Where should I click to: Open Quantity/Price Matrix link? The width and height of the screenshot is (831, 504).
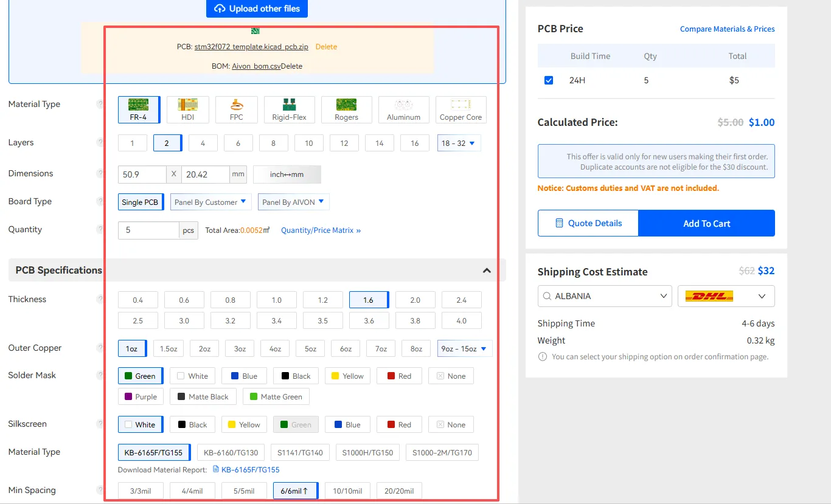pos(321,230)
